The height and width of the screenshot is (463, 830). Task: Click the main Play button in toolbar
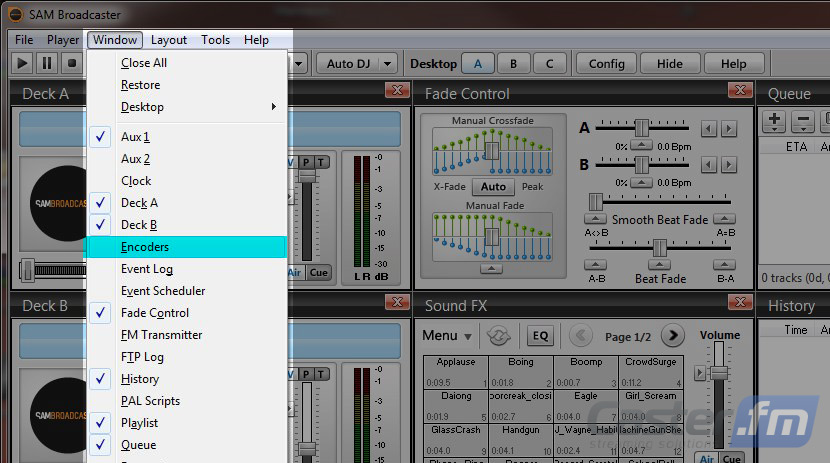pyautogui.click(x=22, y=63)
